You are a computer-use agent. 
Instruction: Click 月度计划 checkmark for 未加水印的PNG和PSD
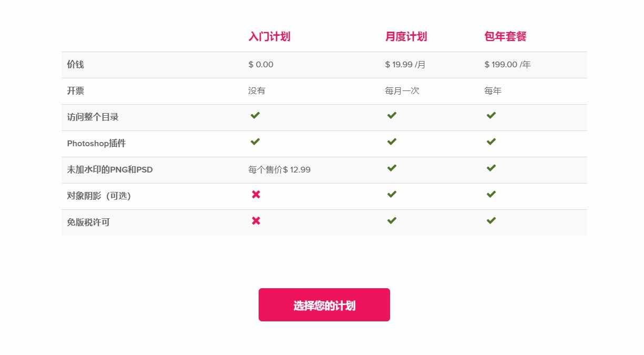392,168
